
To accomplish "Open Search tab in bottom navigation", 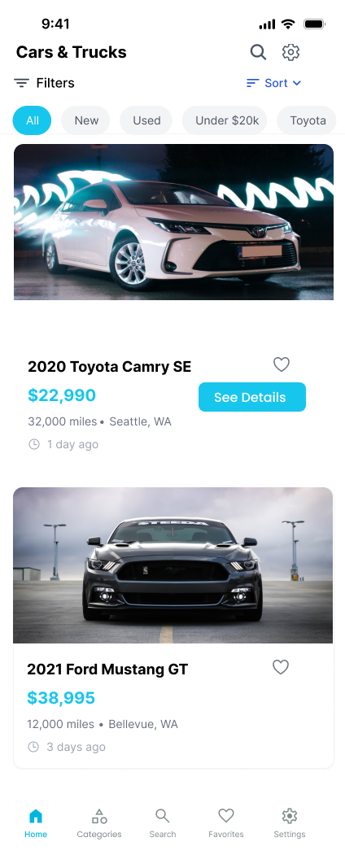I will (162, 823).
